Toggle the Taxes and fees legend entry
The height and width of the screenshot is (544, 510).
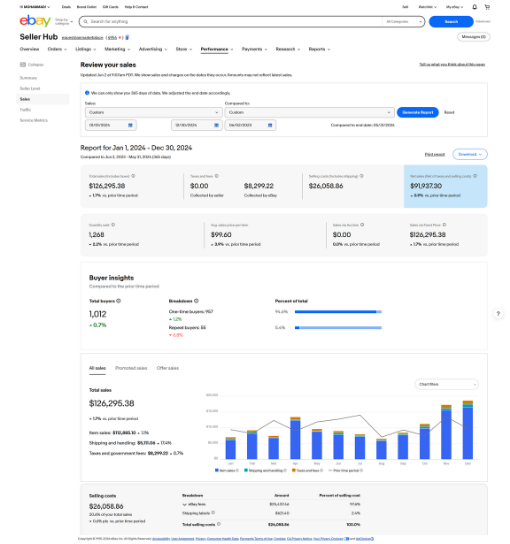tap(307, 470)
